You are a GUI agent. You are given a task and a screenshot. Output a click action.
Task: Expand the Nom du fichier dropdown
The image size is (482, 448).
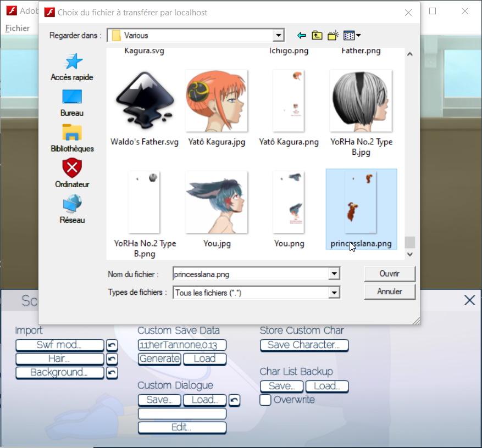point(334,273)
